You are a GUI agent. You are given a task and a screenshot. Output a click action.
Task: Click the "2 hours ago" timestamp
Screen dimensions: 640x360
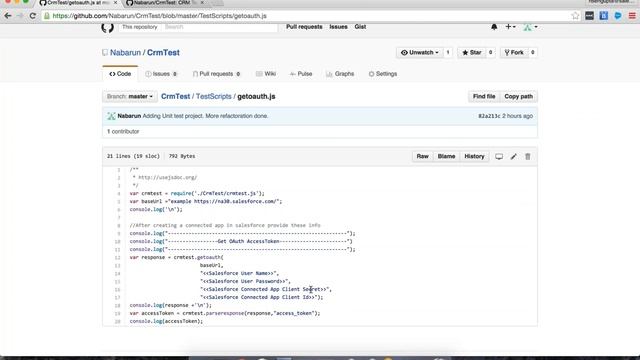point(518,116)
